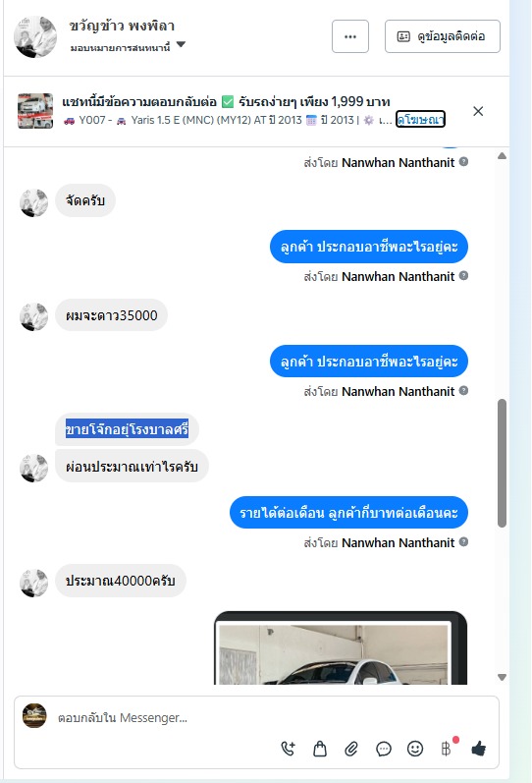
Task: Click the Yaris ad thumbnail image
Action: point(35,111)
